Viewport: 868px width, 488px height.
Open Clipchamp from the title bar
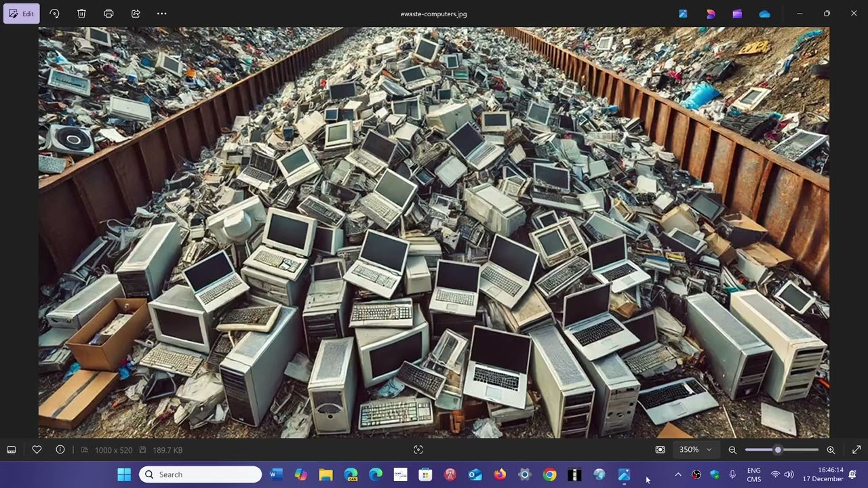737,14
